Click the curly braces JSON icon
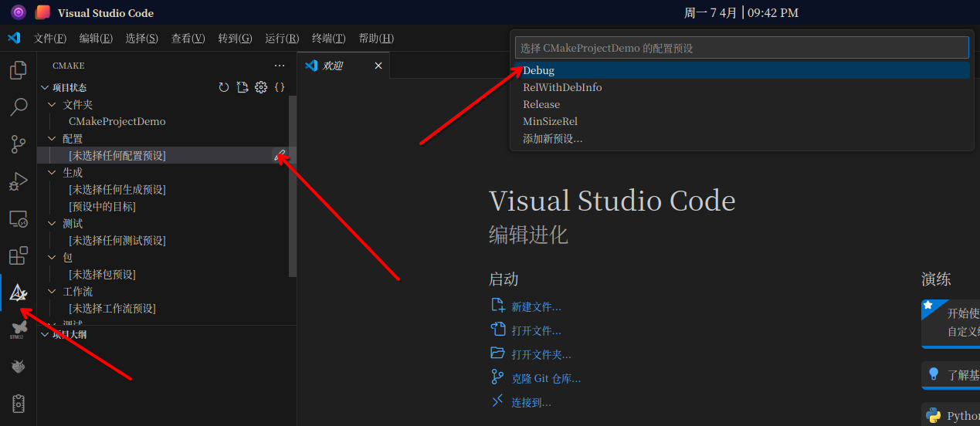 [x=280, y=87]
